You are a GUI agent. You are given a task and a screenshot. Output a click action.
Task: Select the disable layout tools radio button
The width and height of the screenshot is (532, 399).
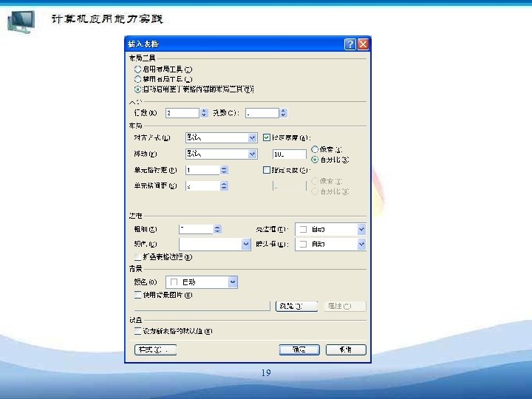coord(137,79)
